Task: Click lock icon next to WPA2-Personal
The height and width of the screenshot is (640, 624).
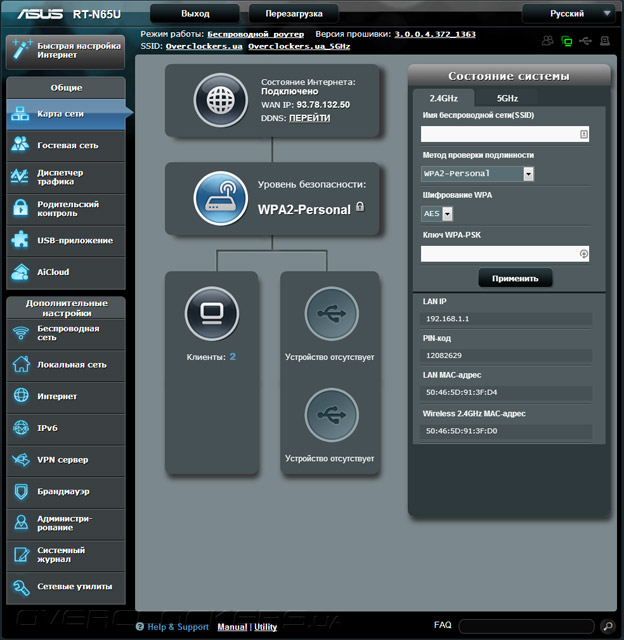Action: (360, 207)
